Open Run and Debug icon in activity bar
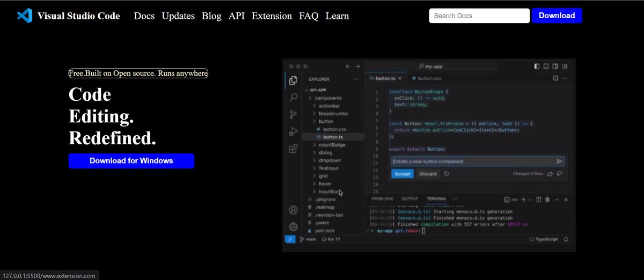The image size is (644, 280). click(294, 131)
